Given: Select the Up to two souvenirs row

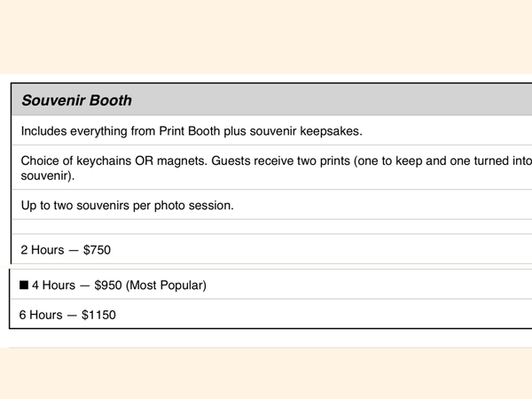Looking at the screenshot, I should (x=272, y=205).
